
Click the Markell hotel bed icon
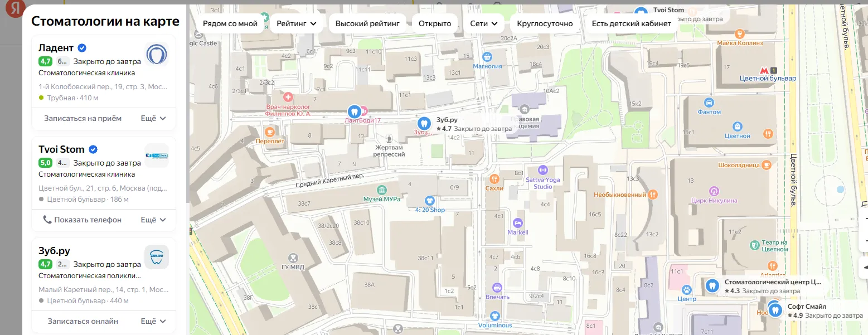pos(518,222)
